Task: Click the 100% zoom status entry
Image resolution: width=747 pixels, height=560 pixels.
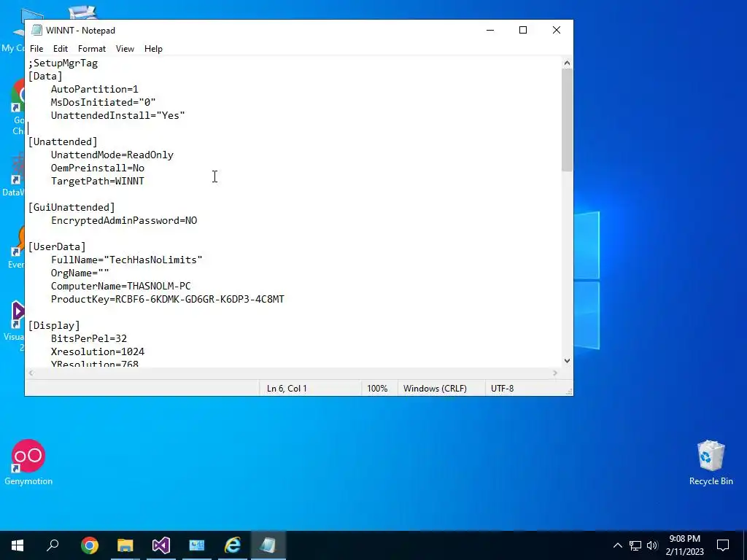Action: tap(377, 389)
